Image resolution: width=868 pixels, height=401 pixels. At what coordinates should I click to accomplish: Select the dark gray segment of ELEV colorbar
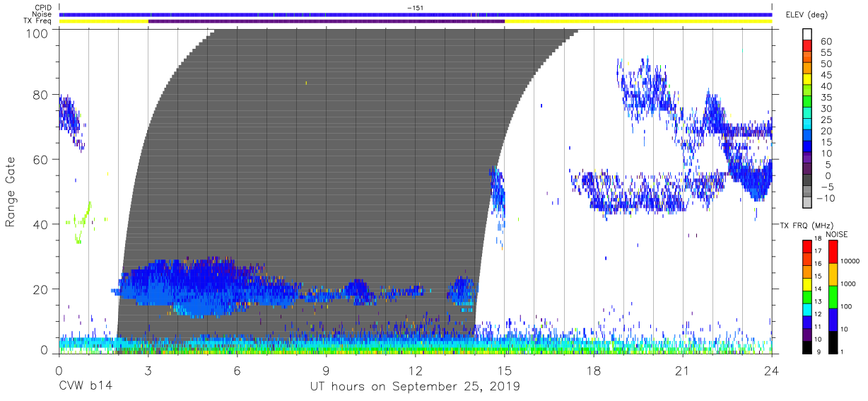[x=808, y=181]
